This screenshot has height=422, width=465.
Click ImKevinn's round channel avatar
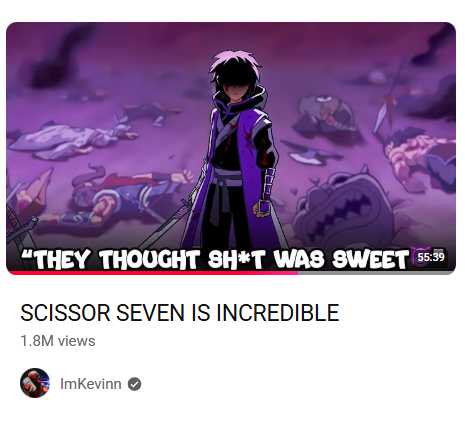[x=35, y=383]
